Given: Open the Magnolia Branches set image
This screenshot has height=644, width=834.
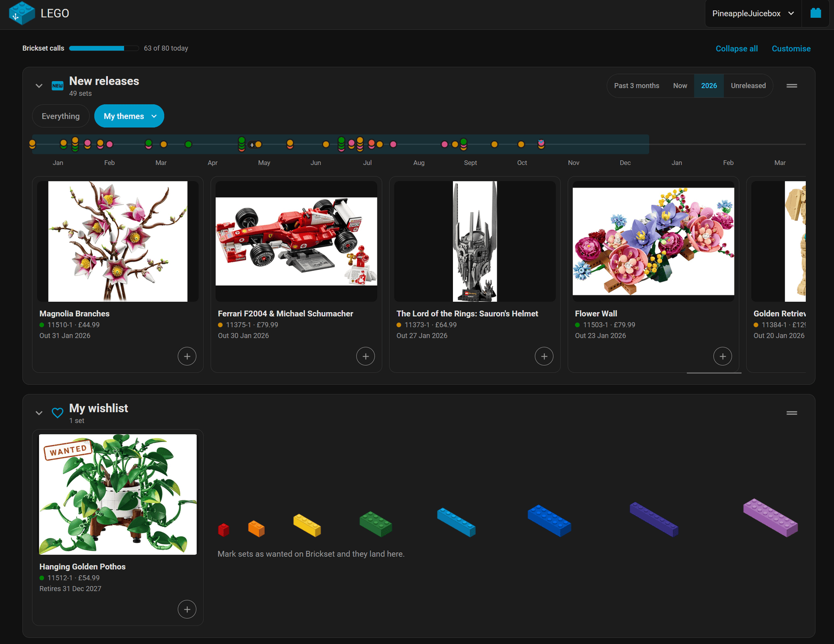Looking at the screenshot, I should click(118, 241).
